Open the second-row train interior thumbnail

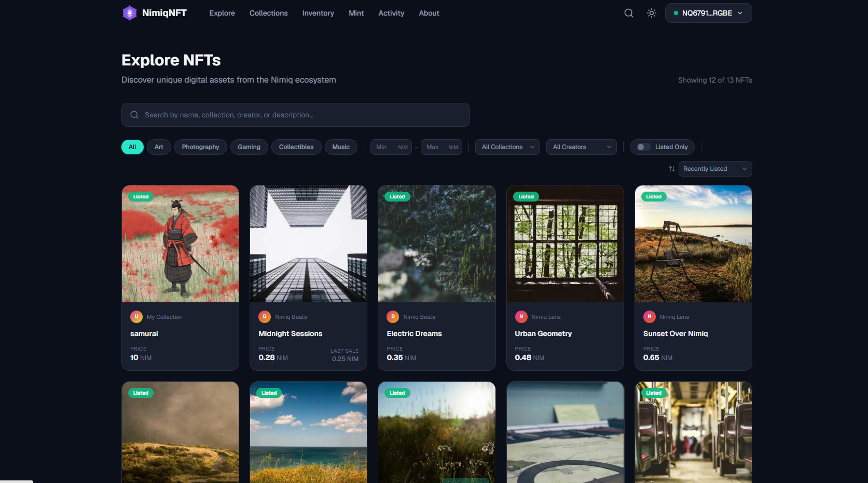click(x=693, y=433)
